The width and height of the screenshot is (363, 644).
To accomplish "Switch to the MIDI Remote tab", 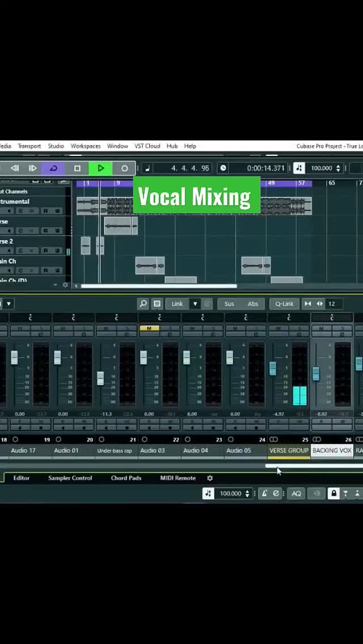I will tap(178, 478).
